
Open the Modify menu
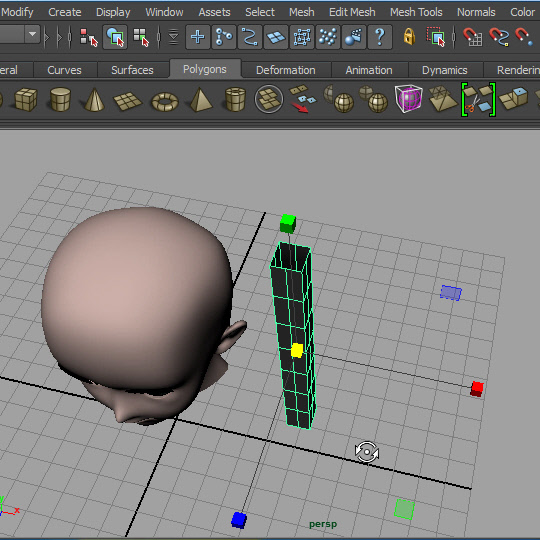[x=17, y=12]
